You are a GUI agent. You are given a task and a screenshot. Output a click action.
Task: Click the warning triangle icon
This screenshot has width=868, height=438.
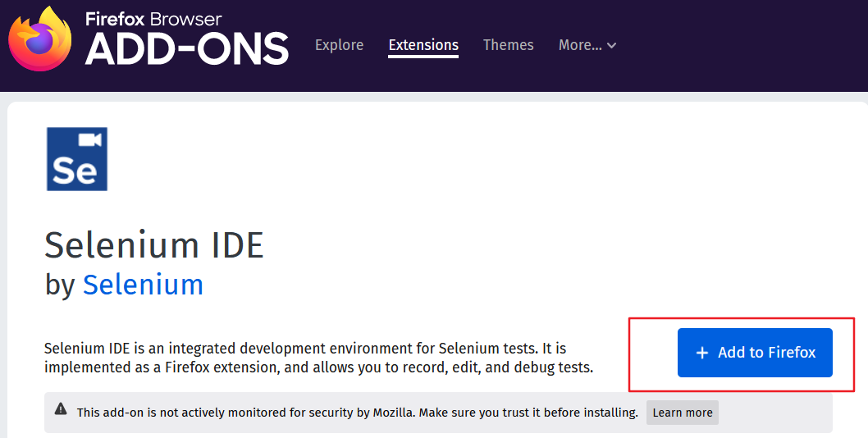point(61,409)
